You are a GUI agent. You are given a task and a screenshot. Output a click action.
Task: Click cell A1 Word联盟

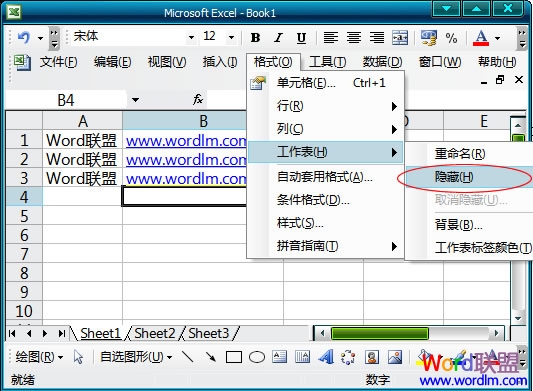coord(82,140)
